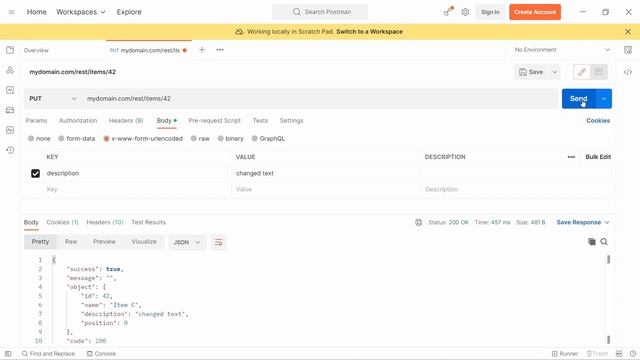Open the environment quick look icon
This screenshot has height=360, width=640.
click(628, 50)
